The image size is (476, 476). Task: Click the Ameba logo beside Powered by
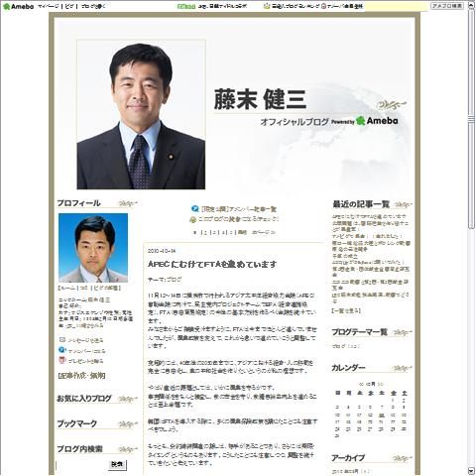377,121
